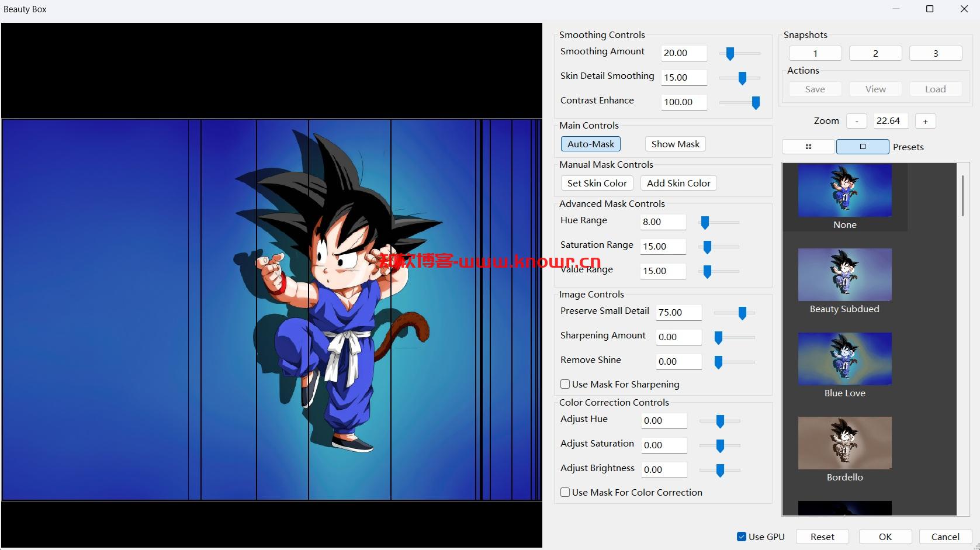Select the Blue Love preset thumbnail

coord(845,359)
